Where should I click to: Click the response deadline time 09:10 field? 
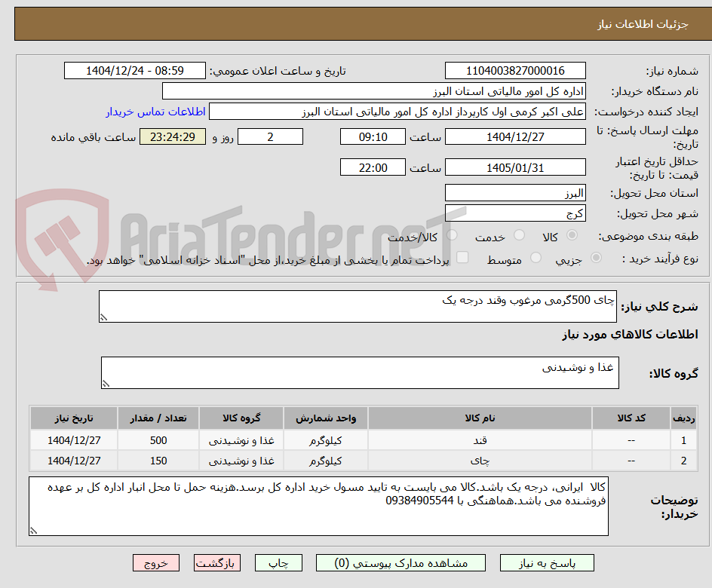coord(373,136)
